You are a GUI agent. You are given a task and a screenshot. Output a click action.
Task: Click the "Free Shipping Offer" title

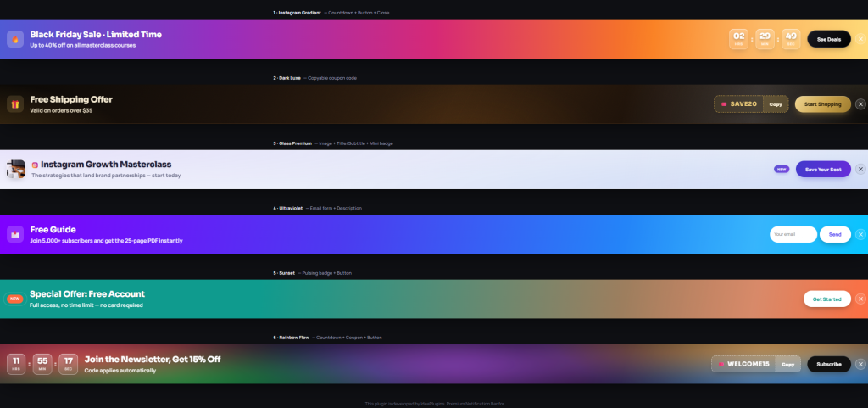(x=71, y=99)
